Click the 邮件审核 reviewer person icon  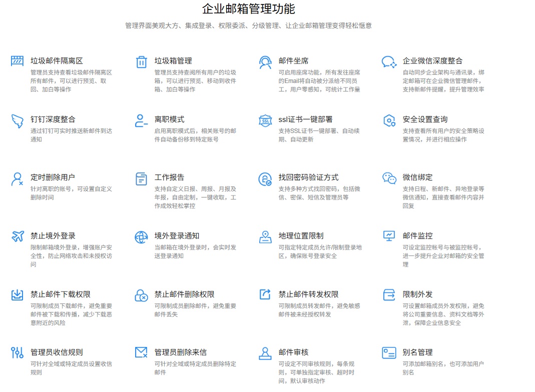265,353
